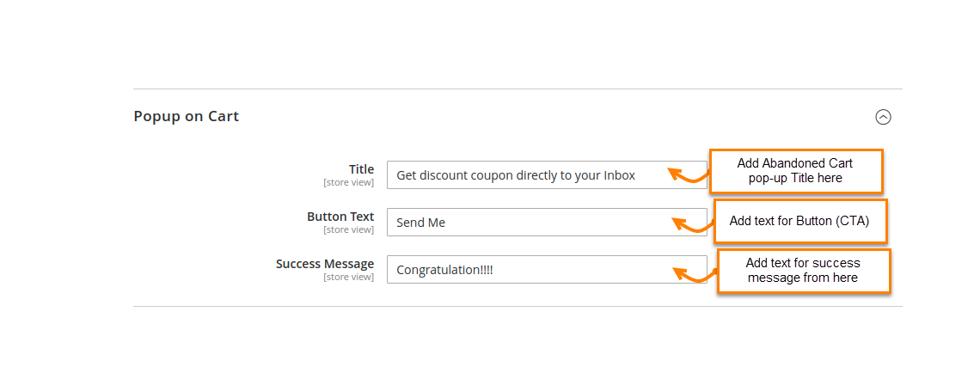980x385 pixels.
Task: Click the divider line below Success Message
Action: coord(518,306)
